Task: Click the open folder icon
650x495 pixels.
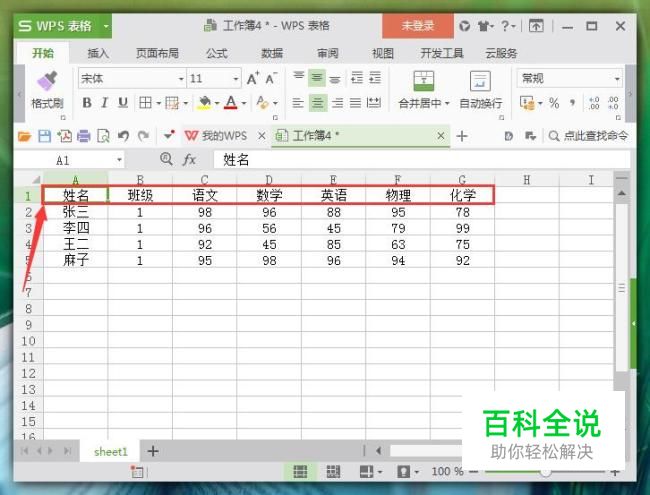Action: [x=24, y=136]
